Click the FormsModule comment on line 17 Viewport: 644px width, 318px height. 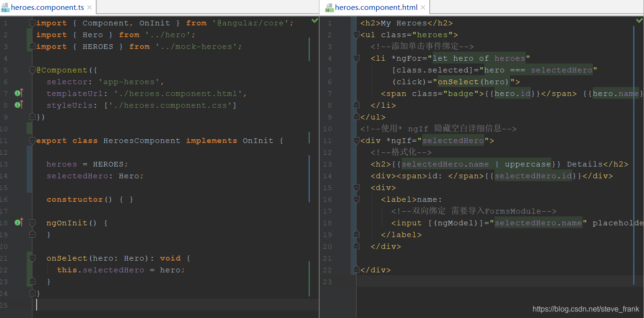point(474,211)
